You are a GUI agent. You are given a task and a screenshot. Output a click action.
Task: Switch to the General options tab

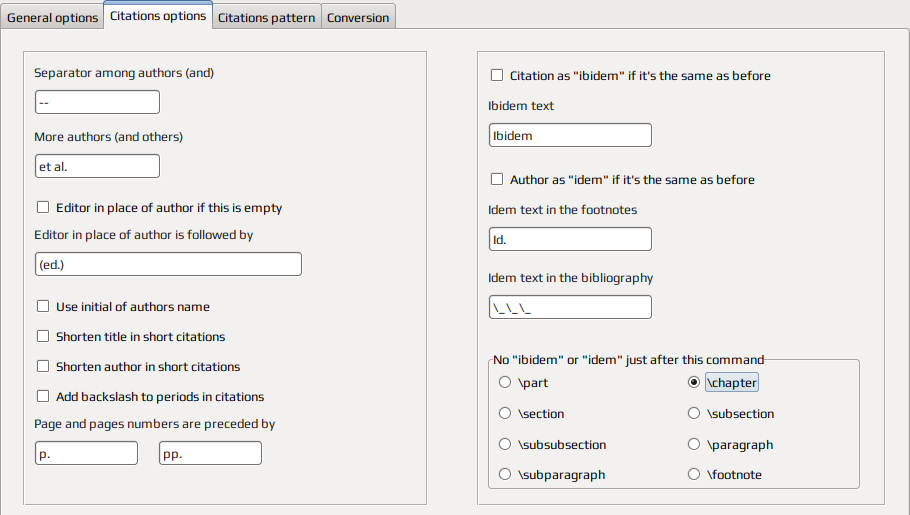(x=52, y=17)
